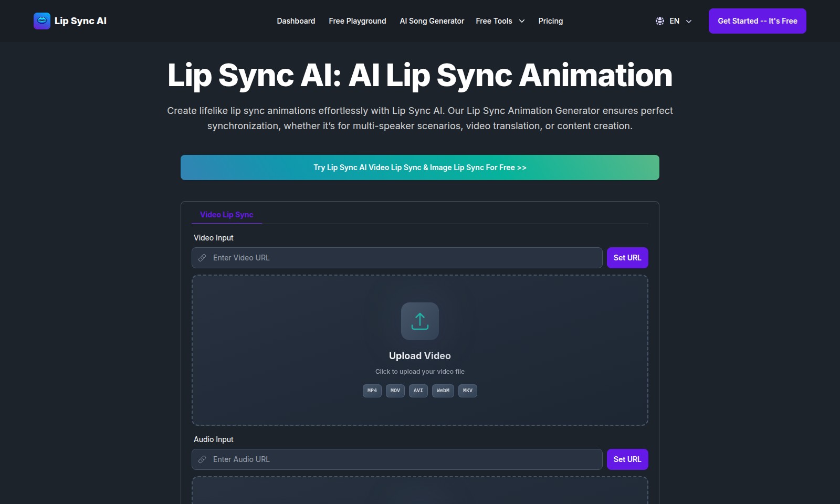Click the MOV format badge
Viewport: 840px width, 504px height.
pos(395,391)
